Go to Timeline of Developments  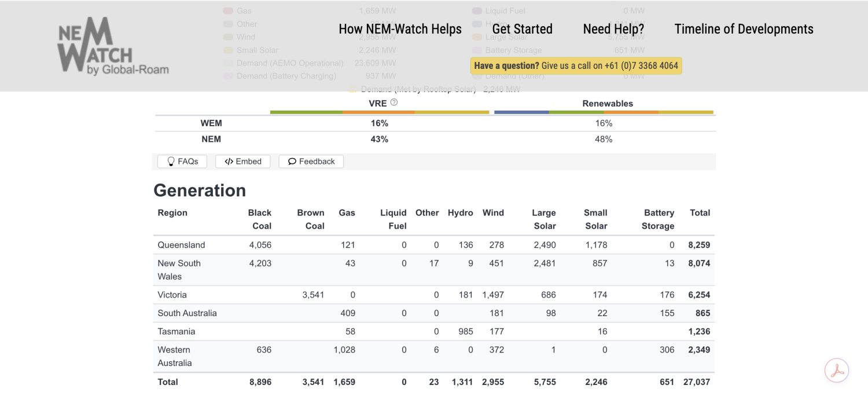tap(744, 29)
